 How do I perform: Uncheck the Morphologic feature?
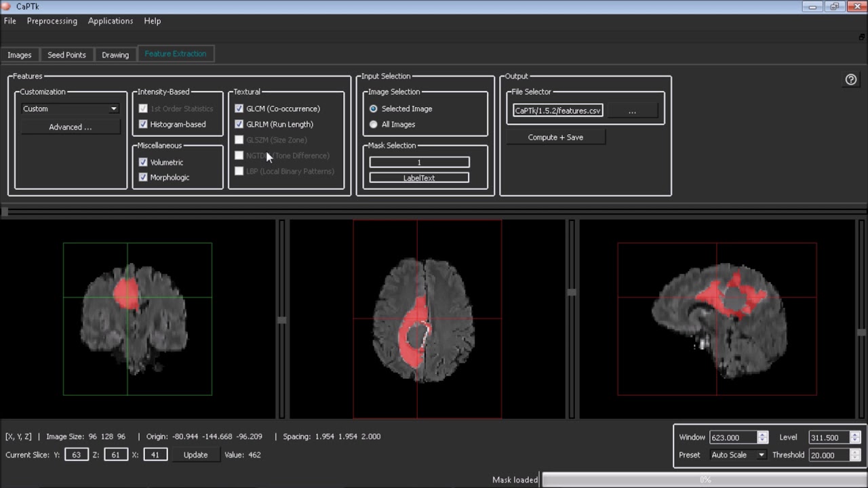click(x=143, y=178)
